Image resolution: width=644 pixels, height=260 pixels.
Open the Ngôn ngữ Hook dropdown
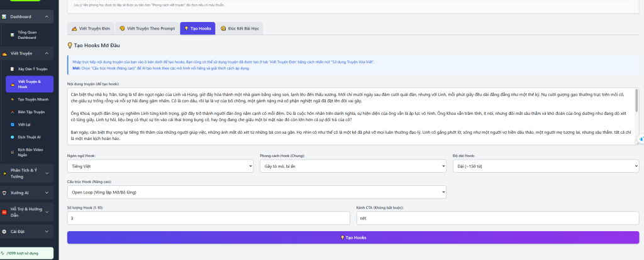[160, 166]
